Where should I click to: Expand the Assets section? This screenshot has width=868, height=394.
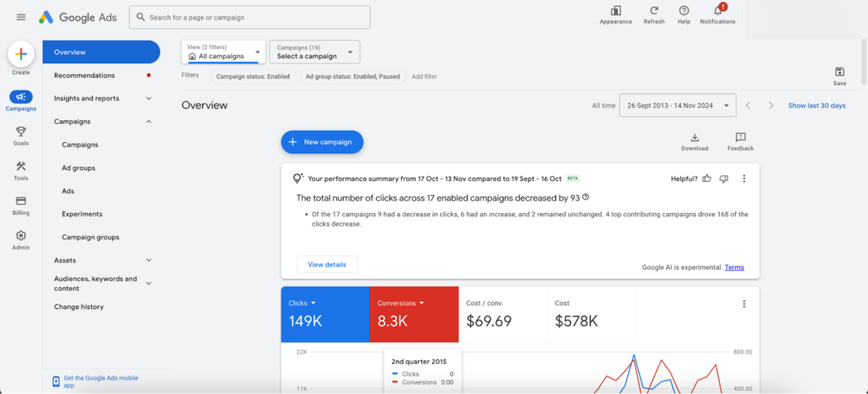[x=148, y=260]
